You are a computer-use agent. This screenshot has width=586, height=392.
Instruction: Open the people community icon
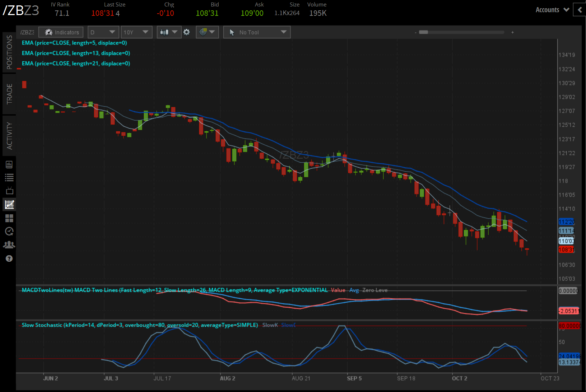tap(9, 245)
